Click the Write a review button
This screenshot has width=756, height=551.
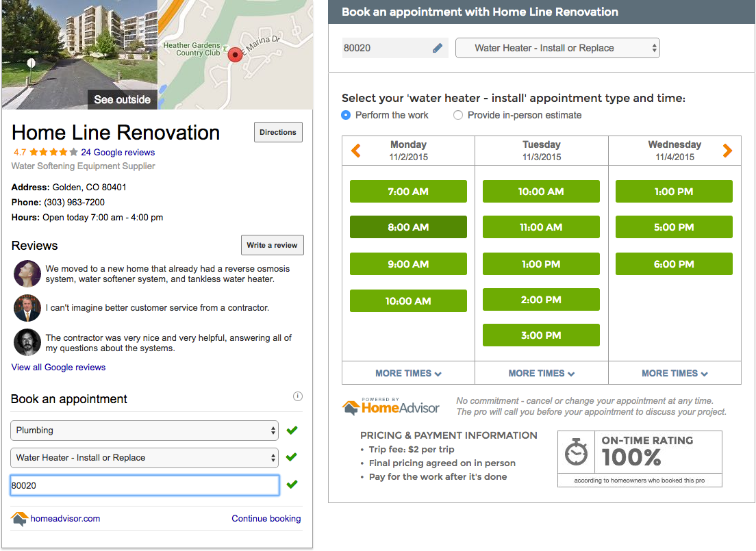[273, 245]
